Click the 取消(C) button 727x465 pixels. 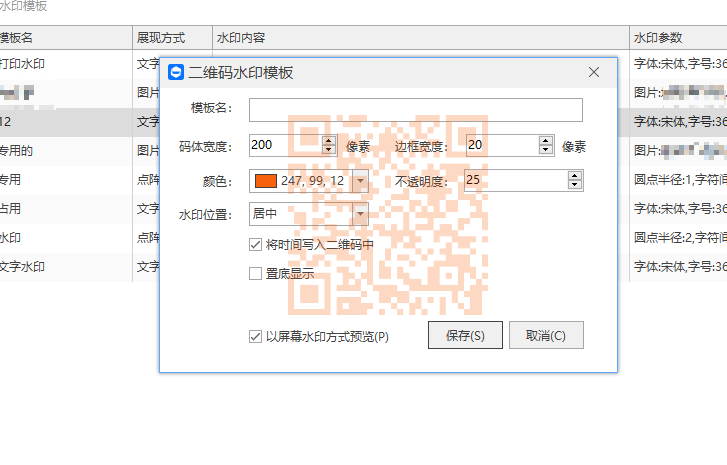(546, 335)
